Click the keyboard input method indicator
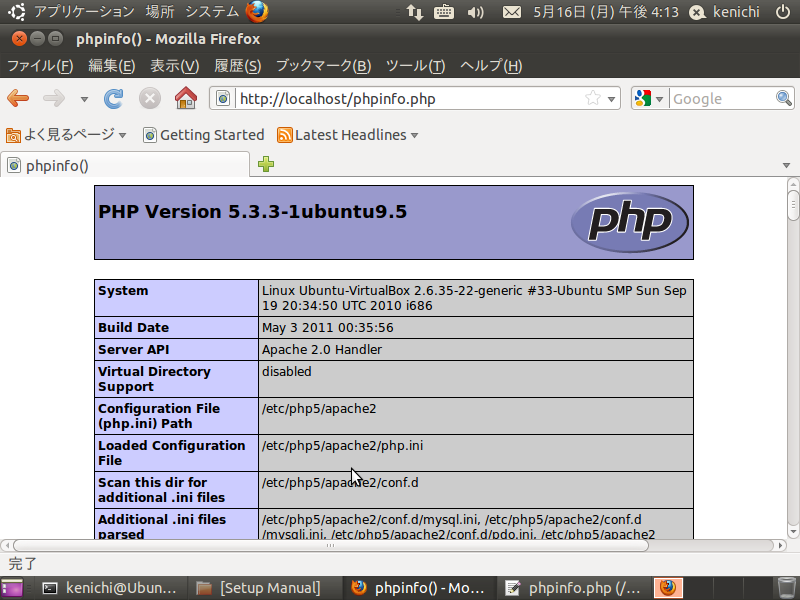800x600 pixels. click(444, 11)
